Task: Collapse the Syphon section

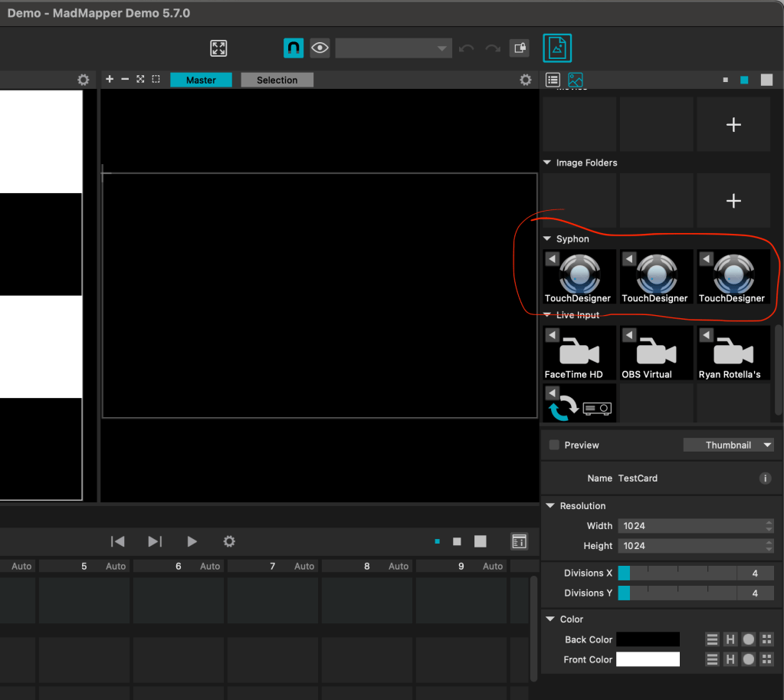Action: click(547, 239)
